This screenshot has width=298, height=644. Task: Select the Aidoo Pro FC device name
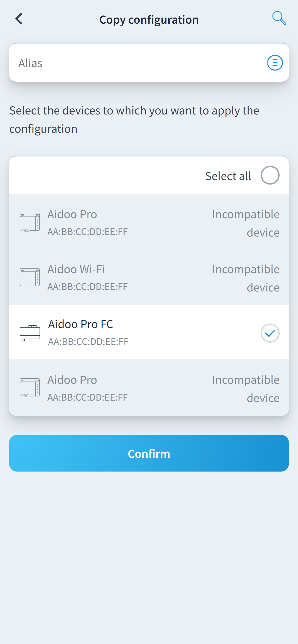tap(81, 324)
